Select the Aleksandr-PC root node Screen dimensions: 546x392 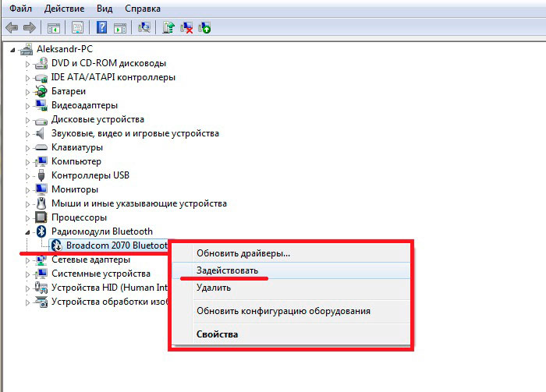(65, 48)
